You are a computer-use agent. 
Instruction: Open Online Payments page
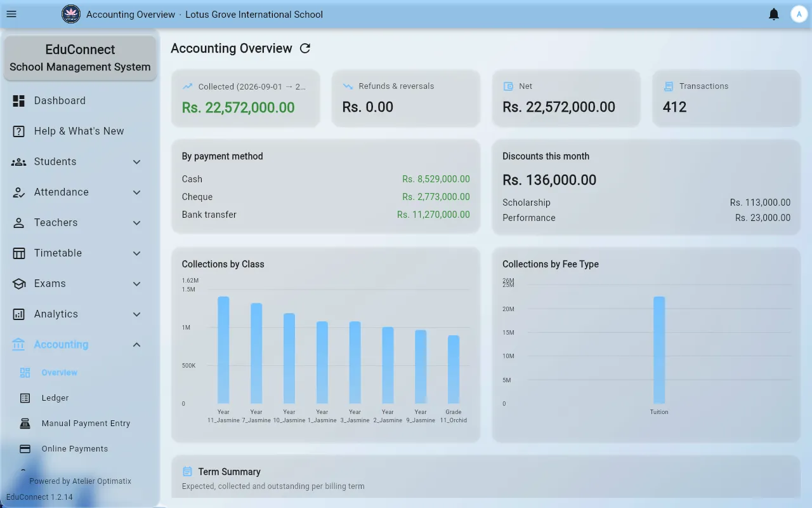(80, 448)
